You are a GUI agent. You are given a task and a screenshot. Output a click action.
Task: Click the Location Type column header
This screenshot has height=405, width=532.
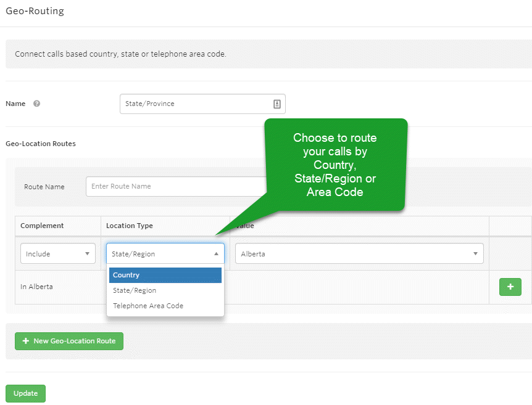(x=130, y=226)
